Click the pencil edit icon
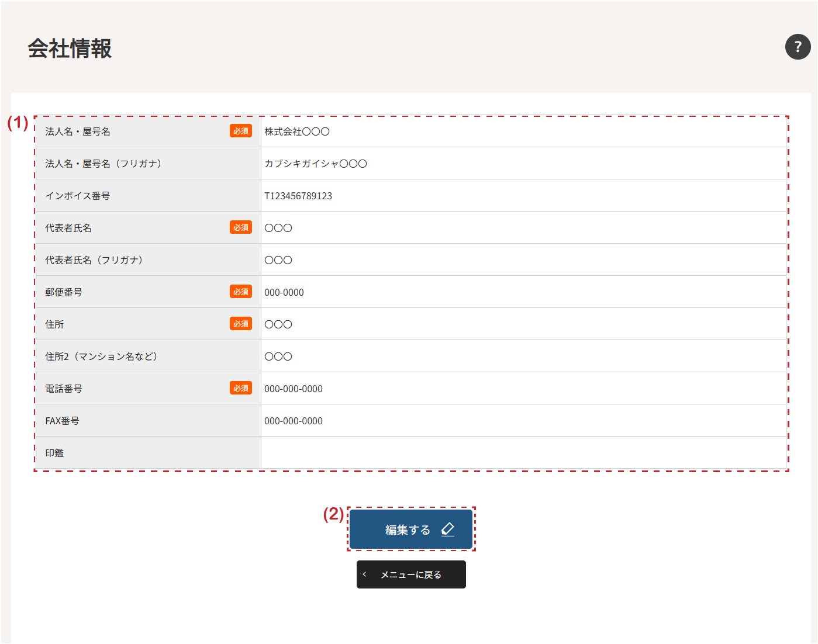The image size is (818, 644). tap(448, 529)
